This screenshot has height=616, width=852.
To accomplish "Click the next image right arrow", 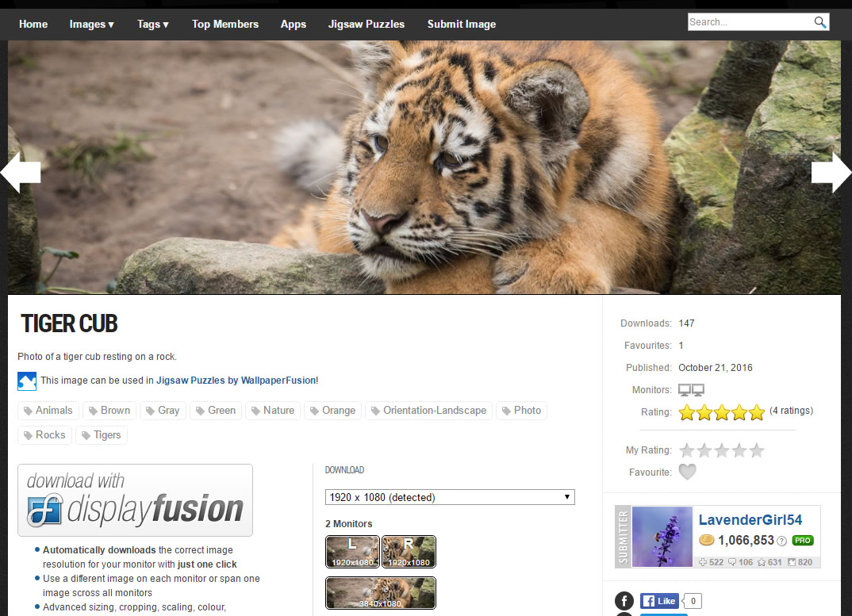I will point(831,173).
